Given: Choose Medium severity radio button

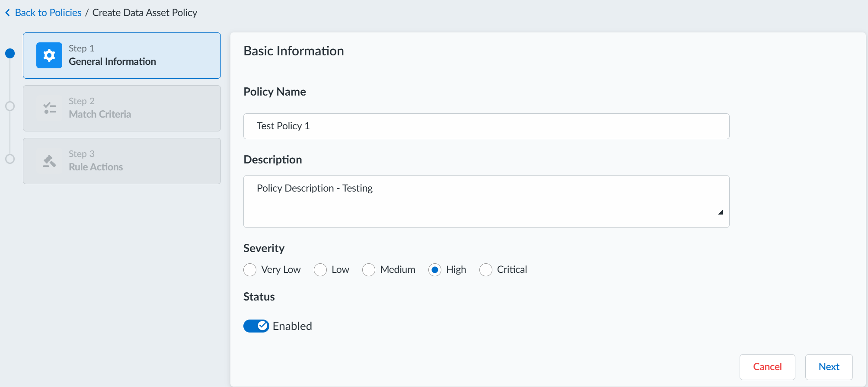Looking at the screenshot, I should 369,270.
